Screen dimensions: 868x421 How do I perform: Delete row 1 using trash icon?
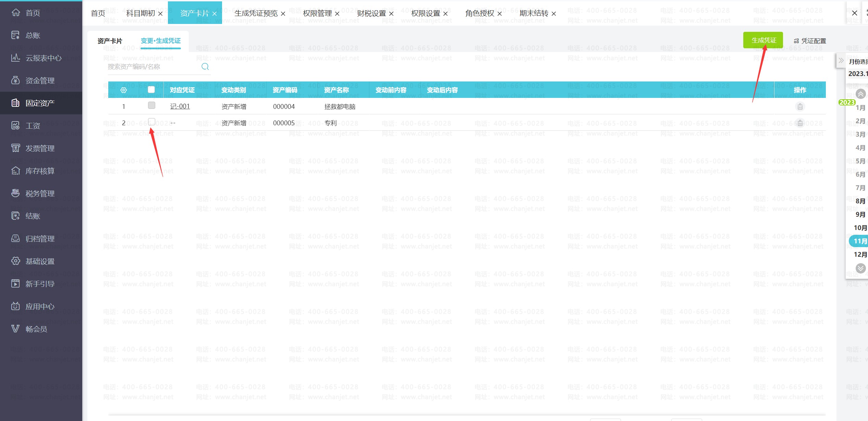pyautogui.click(x=800, y=107)
